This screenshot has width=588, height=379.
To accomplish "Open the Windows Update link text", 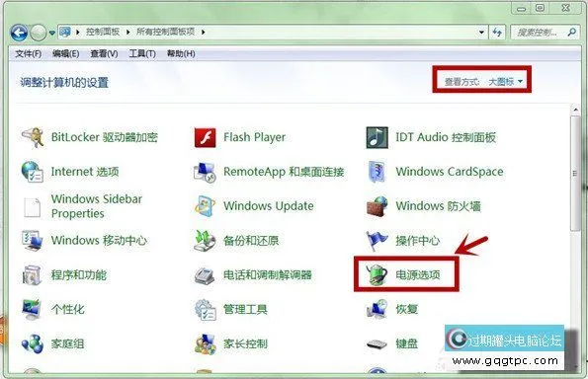I will [x=269, y=206].
